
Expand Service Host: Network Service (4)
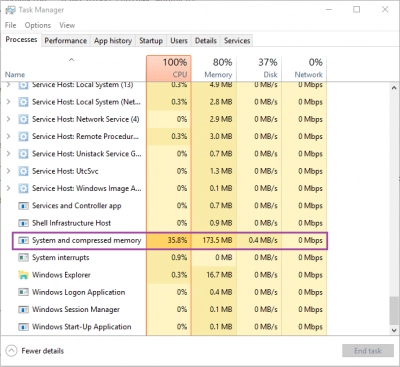pyautogui.click(x=9, y=119)
